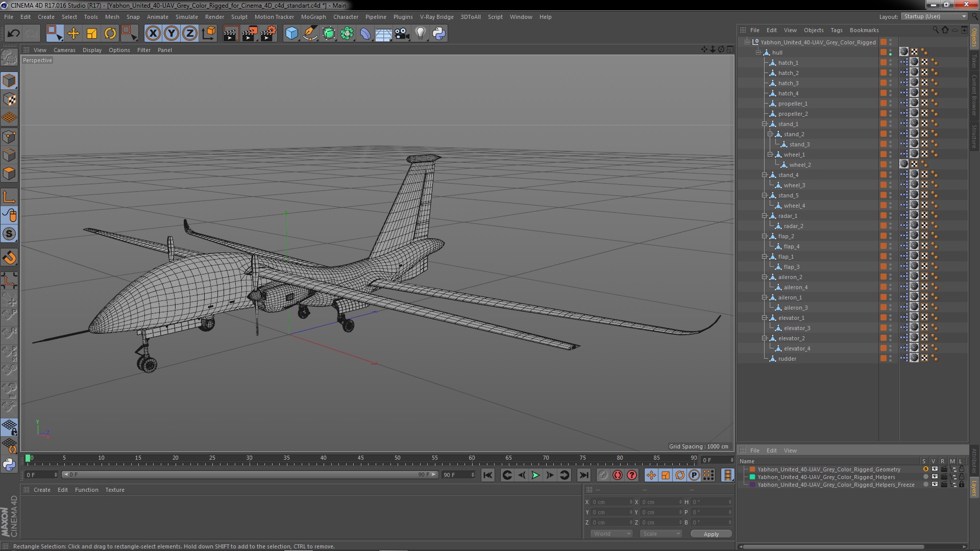Open the V-Ray Bridge menu
Image resolution: width=980 pixels, height=551 pixels.
click(x=436, y=17)
